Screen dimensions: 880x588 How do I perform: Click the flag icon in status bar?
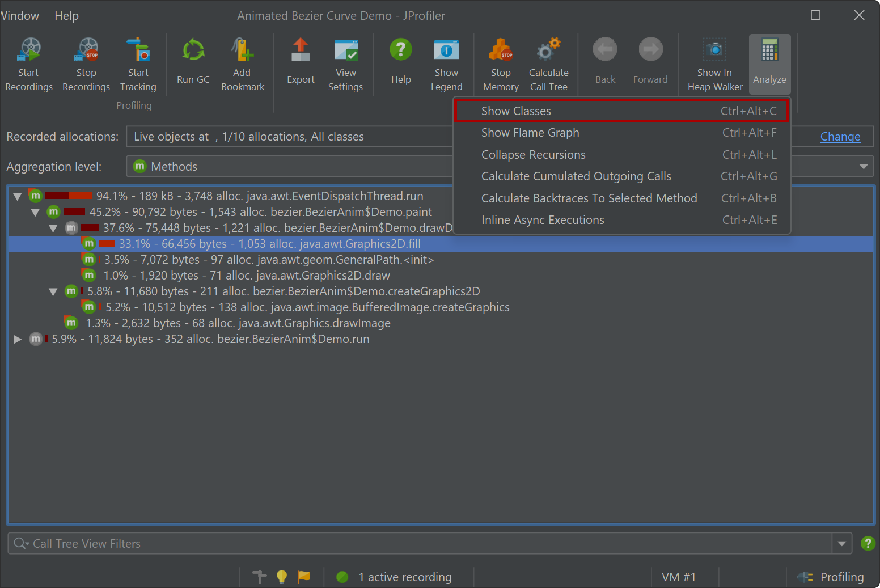click(304, 577)
